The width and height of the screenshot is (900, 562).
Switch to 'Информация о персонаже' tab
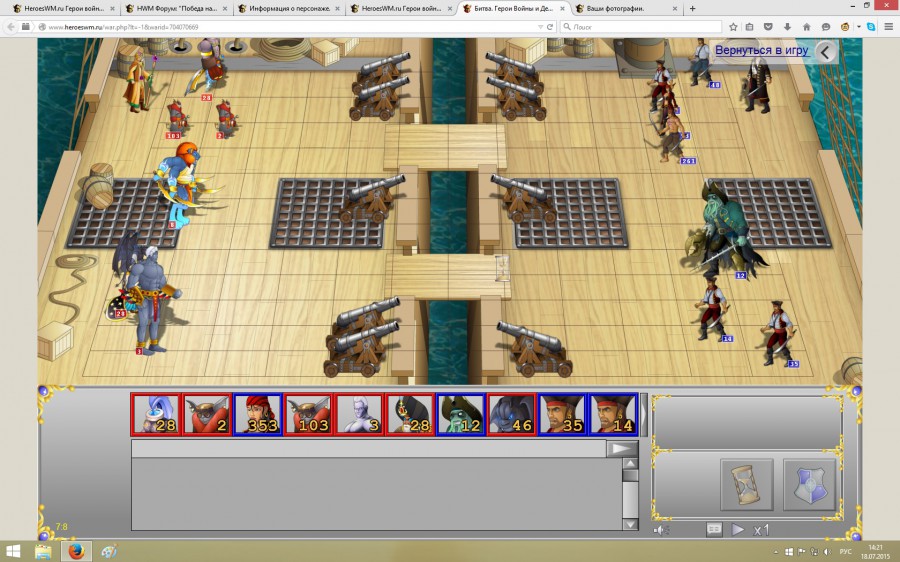(289, 9)
